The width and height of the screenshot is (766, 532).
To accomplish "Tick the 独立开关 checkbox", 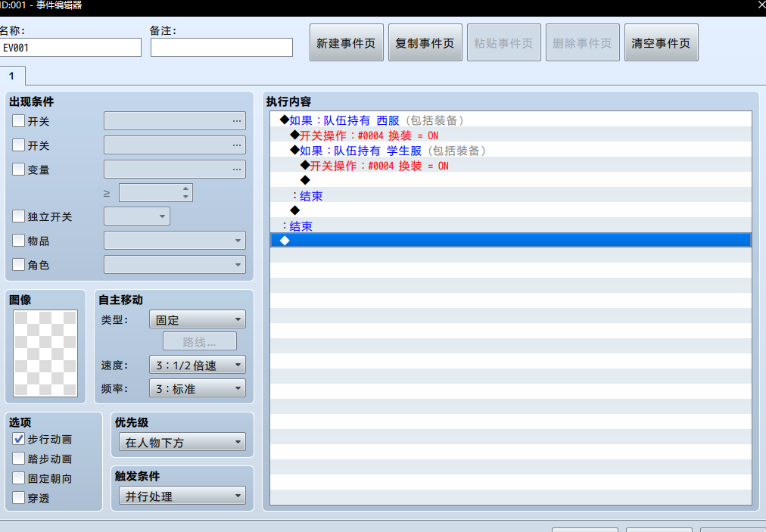I will (x=19, y=216).
